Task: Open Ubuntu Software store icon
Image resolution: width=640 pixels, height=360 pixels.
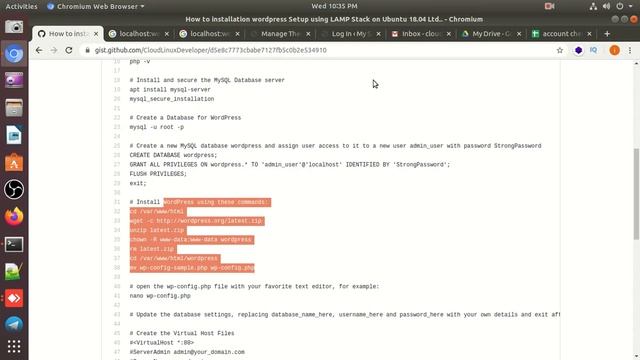Action: point(14,162)
